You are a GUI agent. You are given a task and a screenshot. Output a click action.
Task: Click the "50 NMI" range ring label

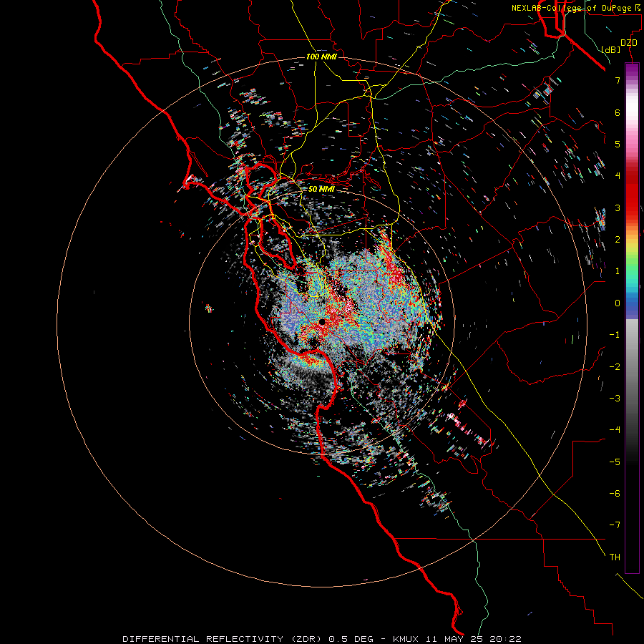321,189
